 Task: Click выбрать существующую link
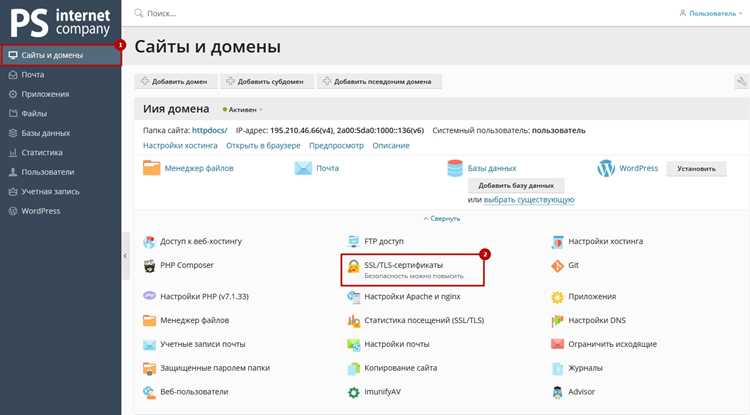click(x=529, y=199)
